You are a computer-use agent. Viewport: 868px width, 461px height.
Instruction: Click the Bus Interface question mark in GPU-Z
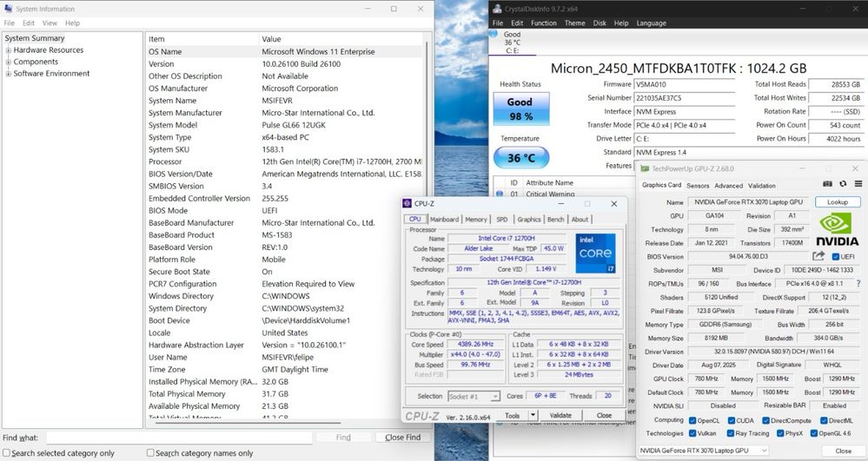858,283
